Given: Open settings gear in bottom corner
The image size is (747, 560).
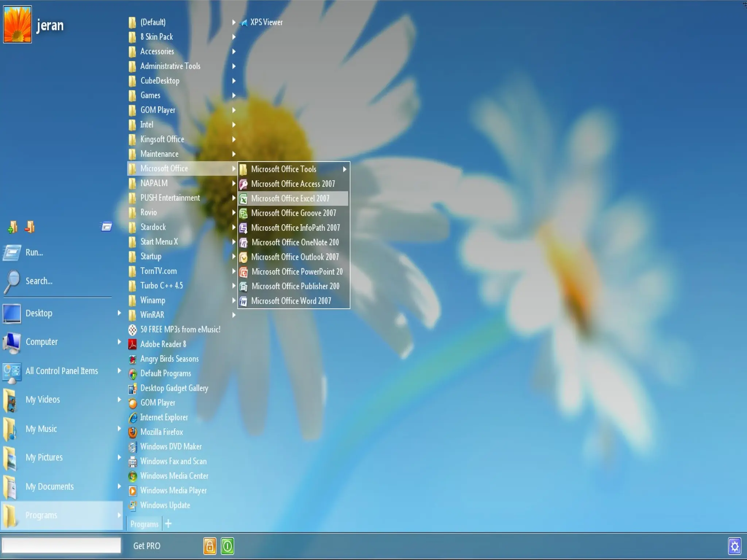Looking at the screenshot, I should tap(735, 546).
